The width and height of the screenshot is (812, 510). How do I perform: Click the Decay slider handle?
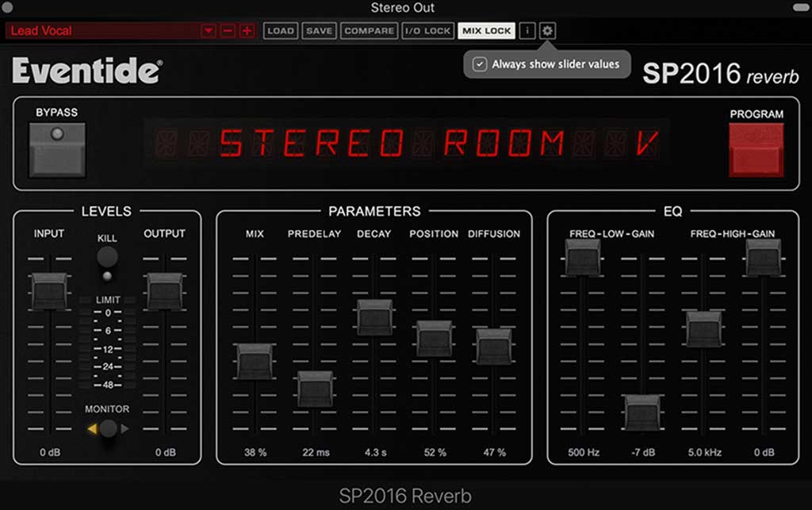[x=375, y=317]
